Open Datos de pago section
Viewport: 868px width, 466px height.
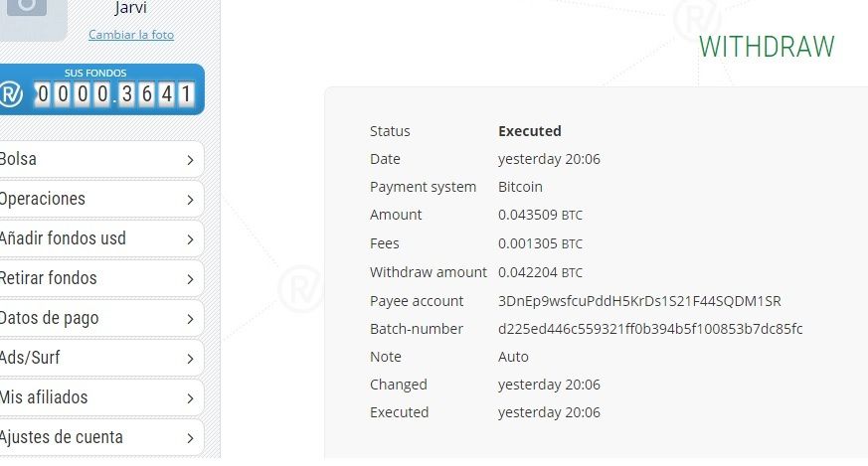(101, 318)
